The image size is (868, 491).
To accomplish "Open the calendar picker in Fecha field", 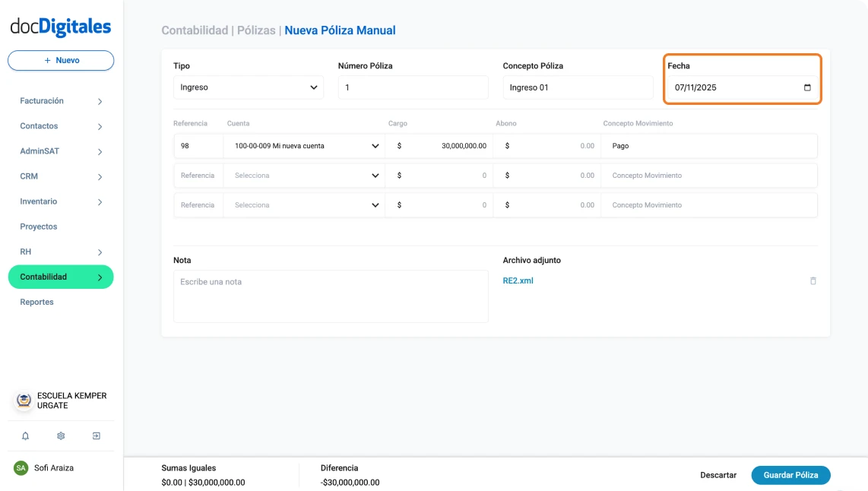I will [807, 87].
